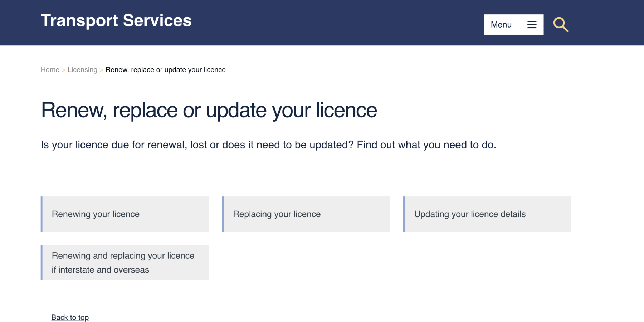Go to the Transport Services home logo
Image resolution: width=644 pixels, height=322 pixels.
(116, 20)
